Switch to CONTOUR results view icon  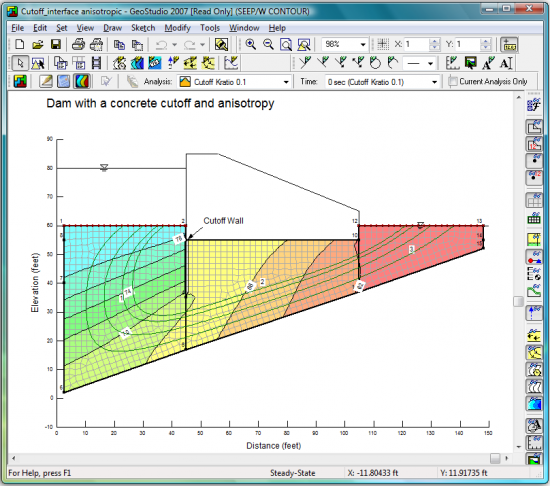[82, 82]
